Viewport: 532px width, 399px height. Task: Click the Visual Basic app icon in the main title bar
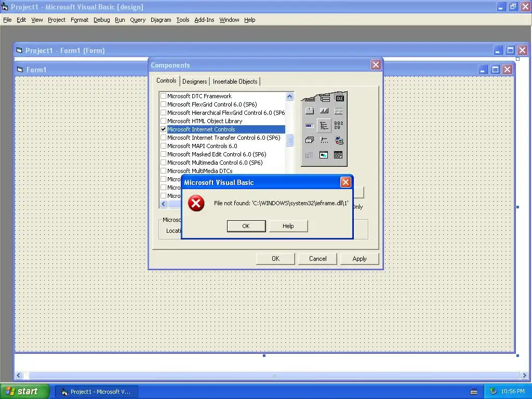4,6
